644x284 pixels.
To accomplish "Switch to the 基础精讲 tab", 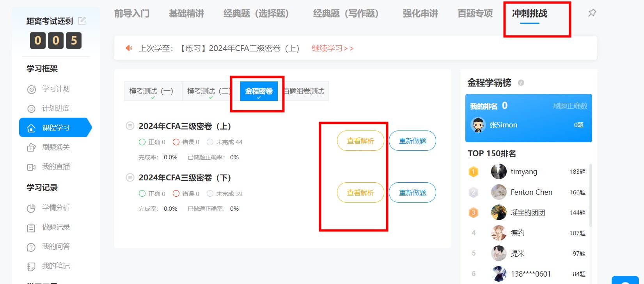I will (x=186, y=14).
